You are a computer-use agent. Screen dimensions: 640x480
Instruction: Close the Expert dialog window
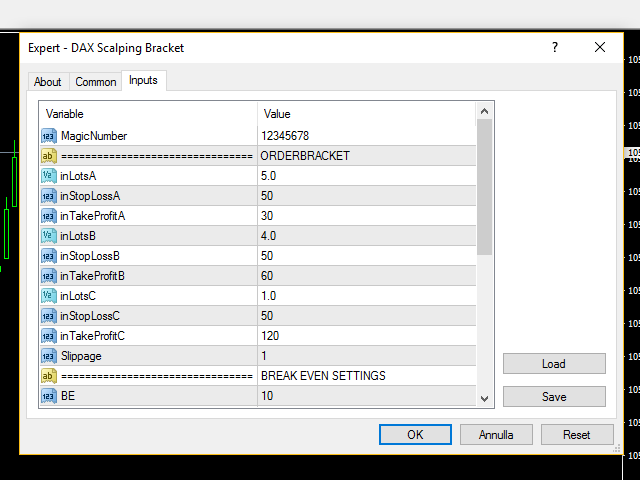(600, 47)
